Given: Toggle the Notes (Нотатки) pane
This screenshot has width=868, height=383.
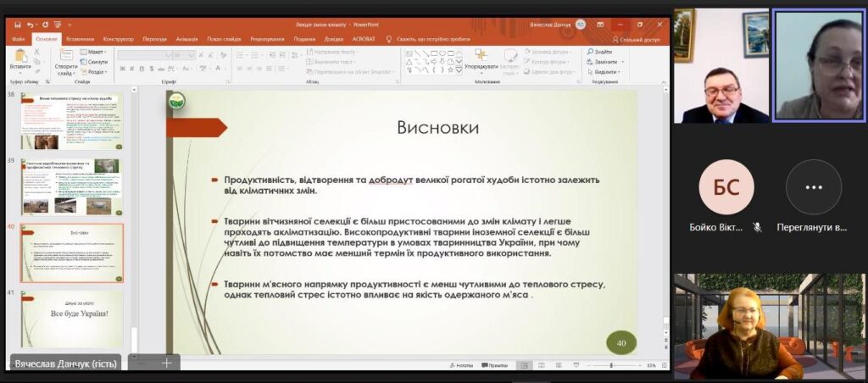Looking at the screenshot, I should (x=462, y=365).
